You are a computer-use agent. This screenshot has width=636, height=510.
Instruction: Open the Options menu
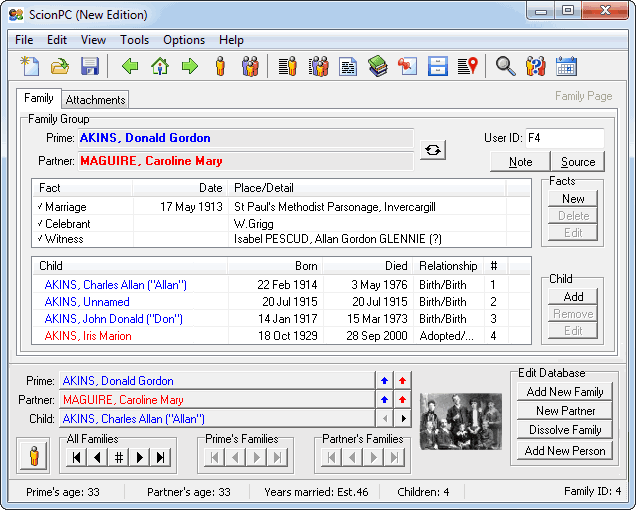click(x=184, y=40)
